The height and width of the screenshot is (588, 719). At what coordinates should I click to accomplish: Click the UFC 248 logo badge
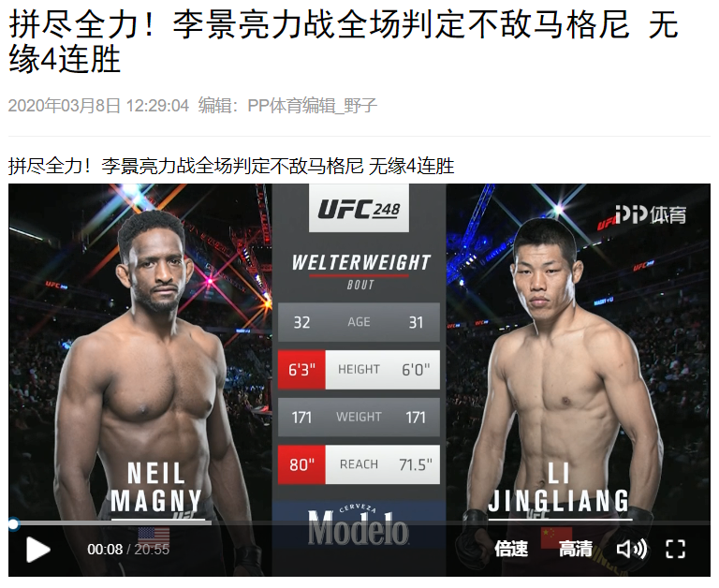coord(359,209)
